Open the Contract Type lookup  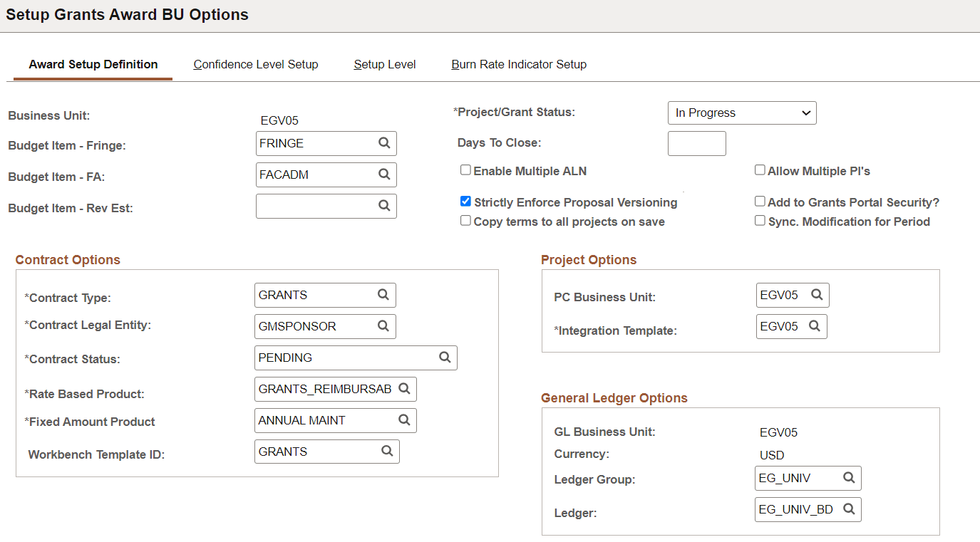click(384, 295)
